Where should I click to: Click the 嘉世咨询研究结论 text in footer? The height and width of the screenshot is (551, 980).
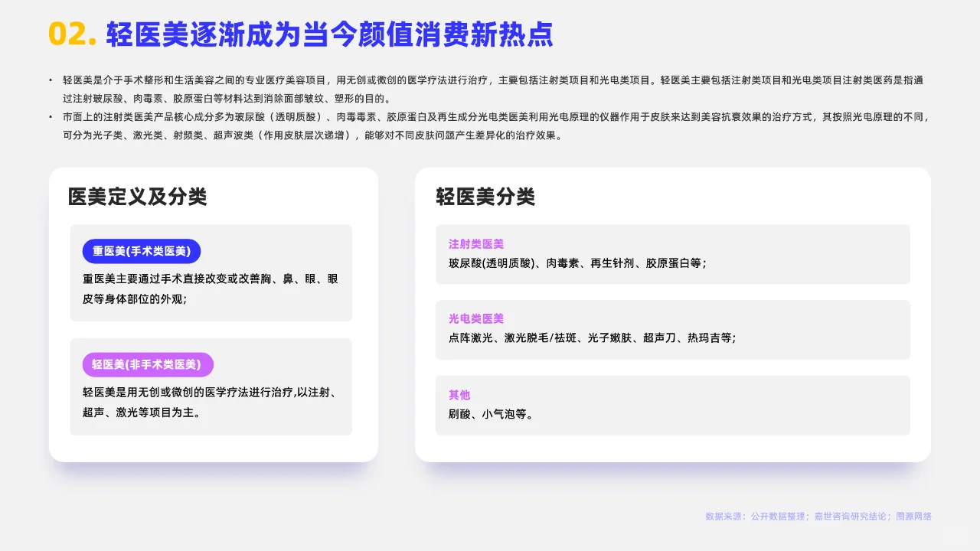pyautogui.click(x=852, y=517)
